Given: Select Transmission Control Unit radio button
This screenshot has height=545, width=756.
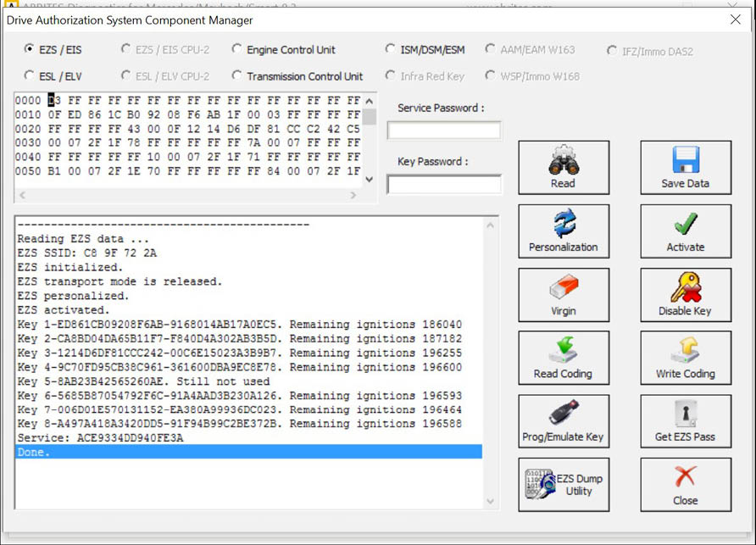Looking at the screenshot, I should (x=236, y=76).
